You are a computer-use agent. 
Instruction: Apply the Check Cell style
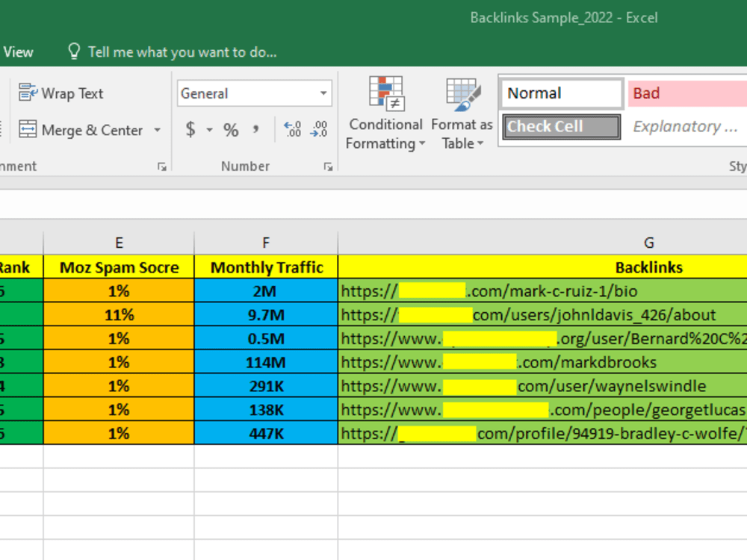[x=562, y=127]
